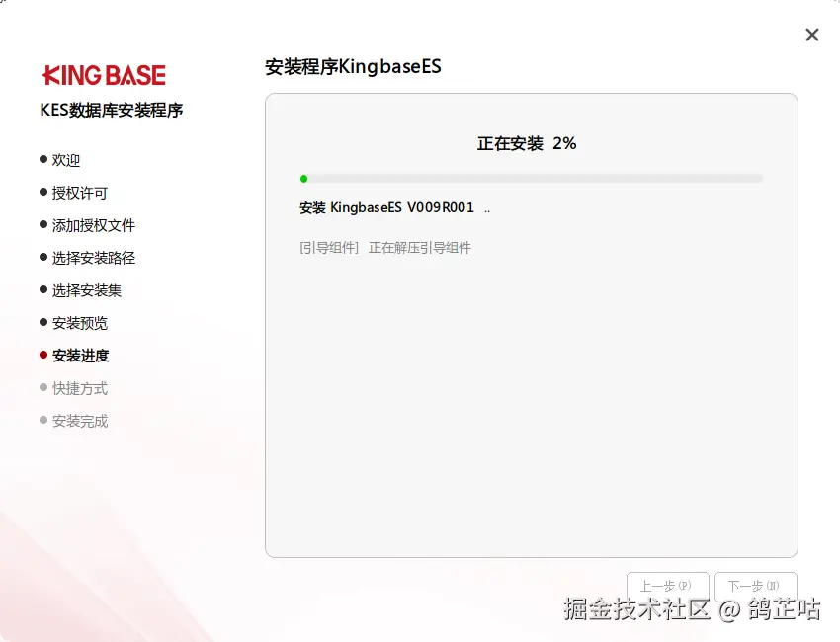Click the 下一步 (N) button
Viewport: 840px width, 642px height.
pos(755,586)
